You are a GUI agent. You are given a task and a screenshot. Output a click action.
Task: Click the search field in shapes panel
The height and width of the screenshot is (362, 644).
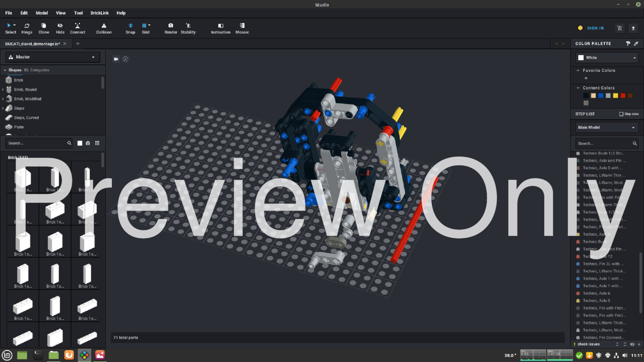[x=38, y=143]
